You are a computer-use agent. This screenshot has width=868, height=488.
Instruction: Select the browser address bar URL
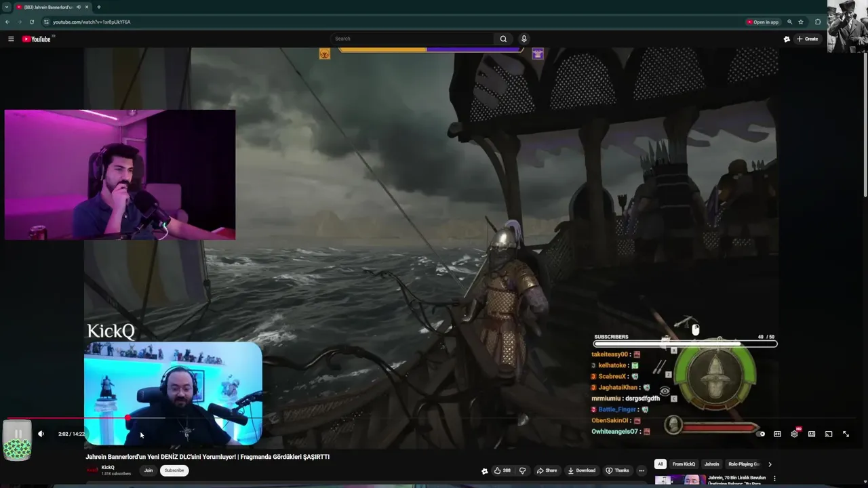tap(92, 22)
